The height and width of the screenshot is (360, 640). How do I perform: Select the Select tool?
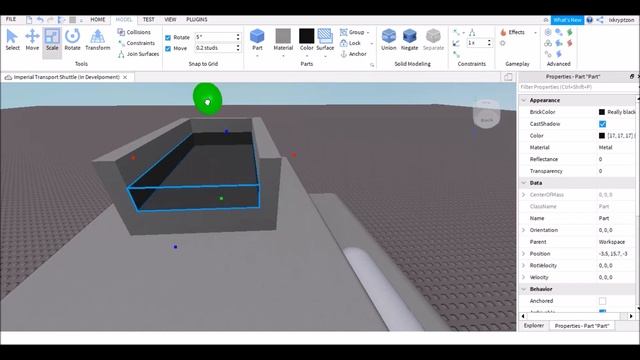pos(12,40)
